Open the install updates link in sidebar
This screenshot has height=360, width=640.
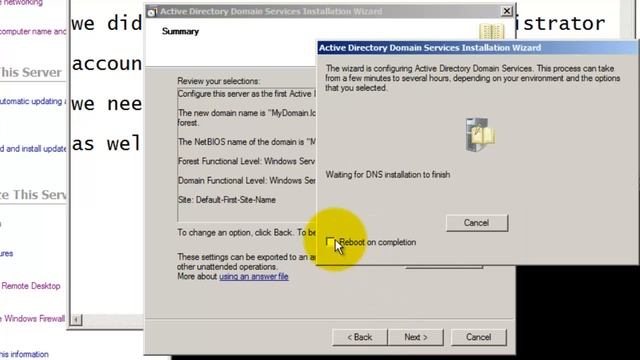(33, 149)
